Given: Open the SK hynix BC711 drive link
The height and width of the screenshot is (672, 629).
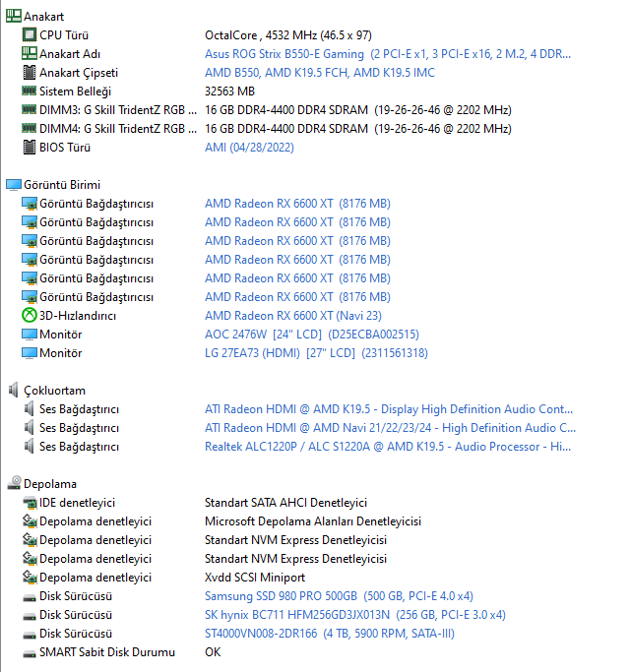Looking at the screenshot, I should [355, 615].
